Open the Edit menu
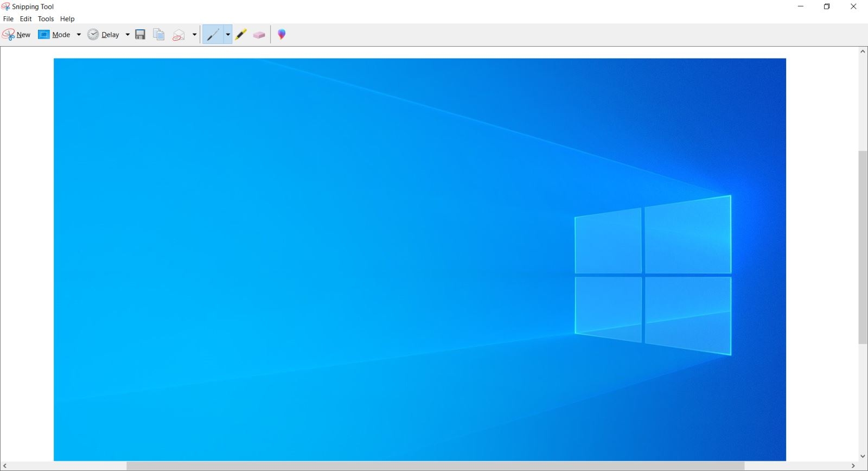 tap(25, 19)
